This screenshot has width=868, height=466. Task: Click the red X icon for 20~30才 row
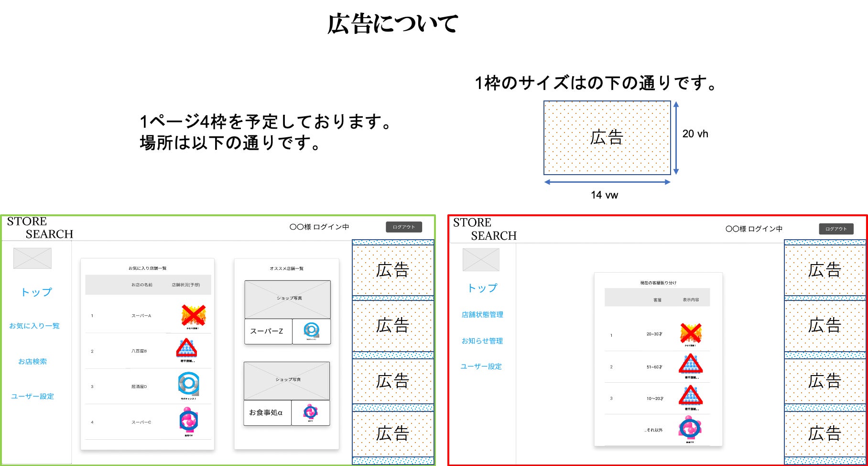690,333
